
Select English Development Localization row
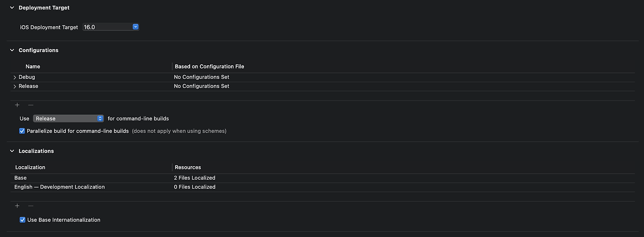pyautogui.click(x=323, y=187)
